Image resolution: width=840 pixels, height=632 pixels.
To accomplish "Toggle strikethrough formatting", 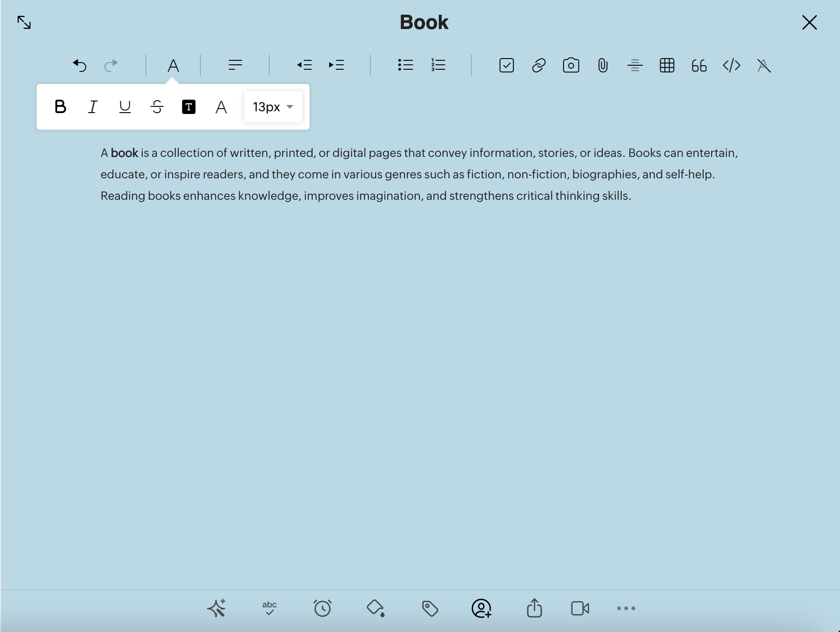I will [157, 107].
